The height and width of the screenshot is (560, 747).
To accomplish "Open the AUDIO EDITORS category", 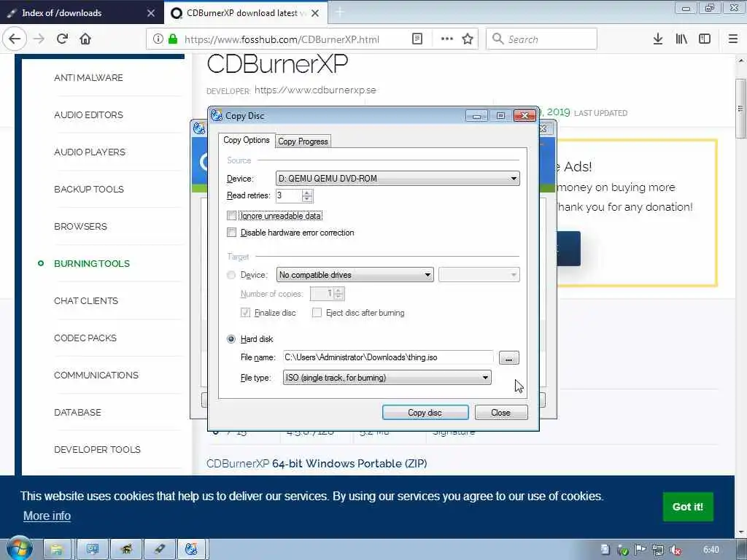I will tap(88, 114).
